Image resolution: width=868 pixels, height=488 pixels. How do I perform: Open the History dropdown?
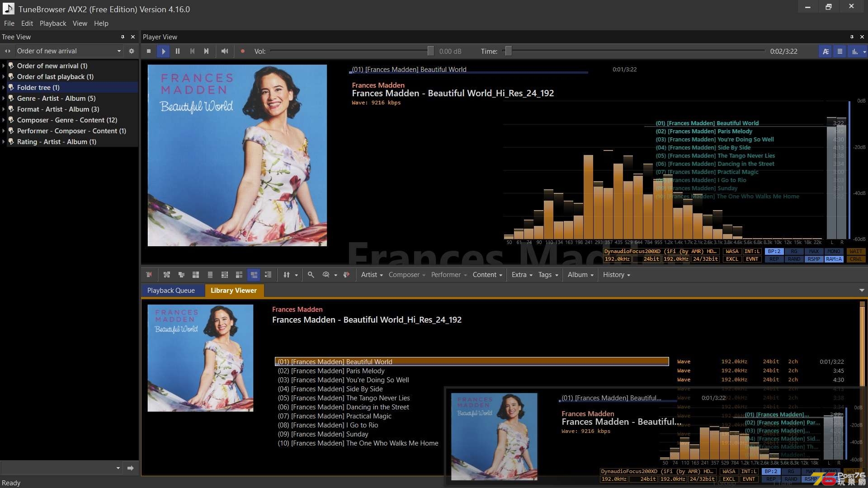click(616, 275)
